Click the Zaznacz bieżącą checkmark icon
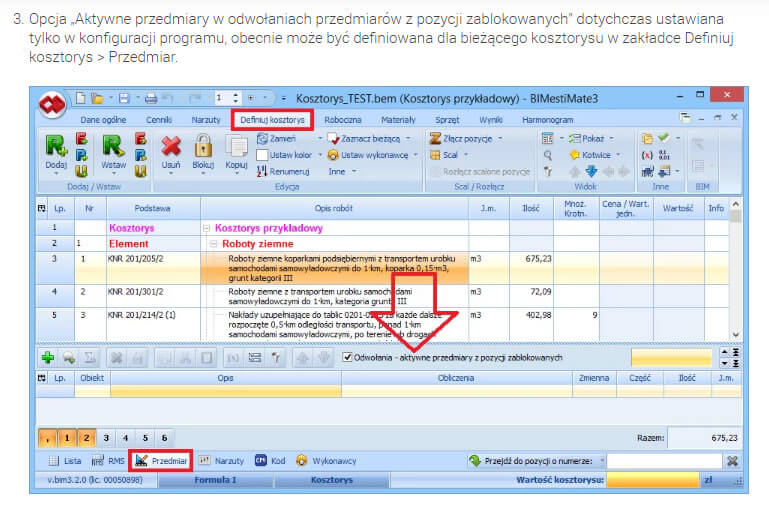Screen dimensions: 769x513 point(333,139)
